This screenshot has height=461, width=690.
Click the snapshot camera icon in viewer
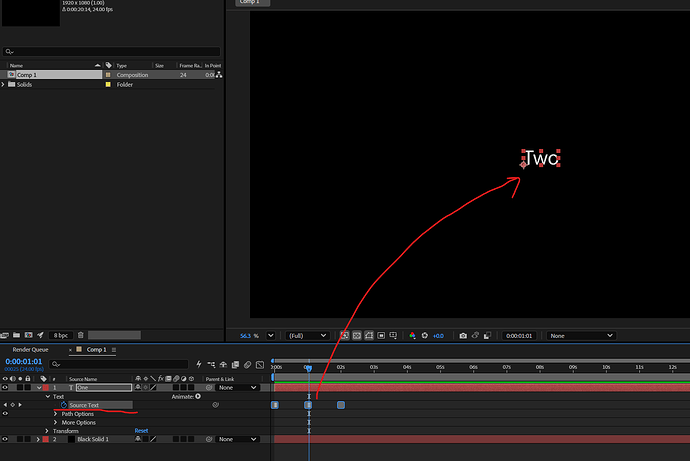pyautogui.click(x=463, y=336)
